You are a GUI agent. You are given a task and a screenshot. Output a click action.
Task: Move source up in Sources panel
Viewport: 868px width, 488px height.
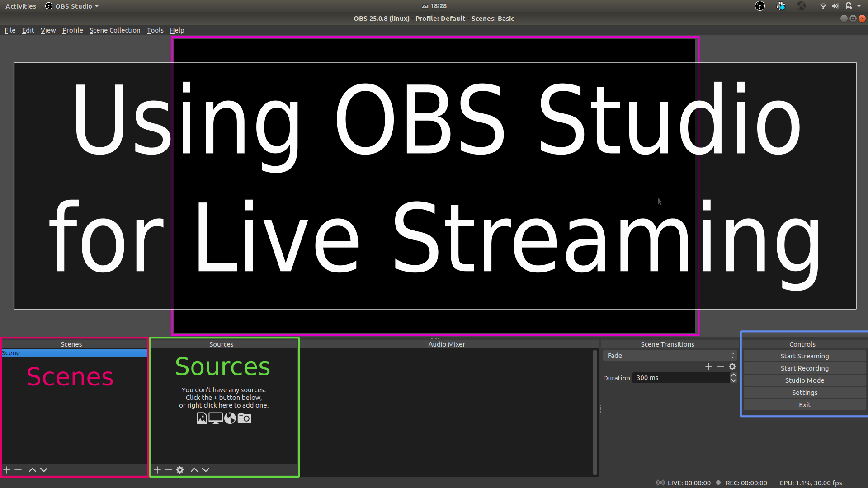point(194,470)
